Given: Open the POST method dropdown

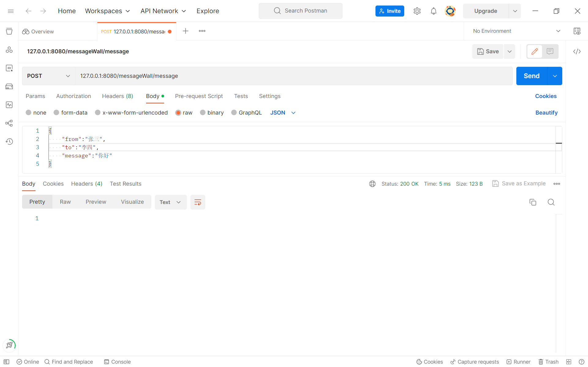Looking at the screenshot, I should [x=48, y=76].
